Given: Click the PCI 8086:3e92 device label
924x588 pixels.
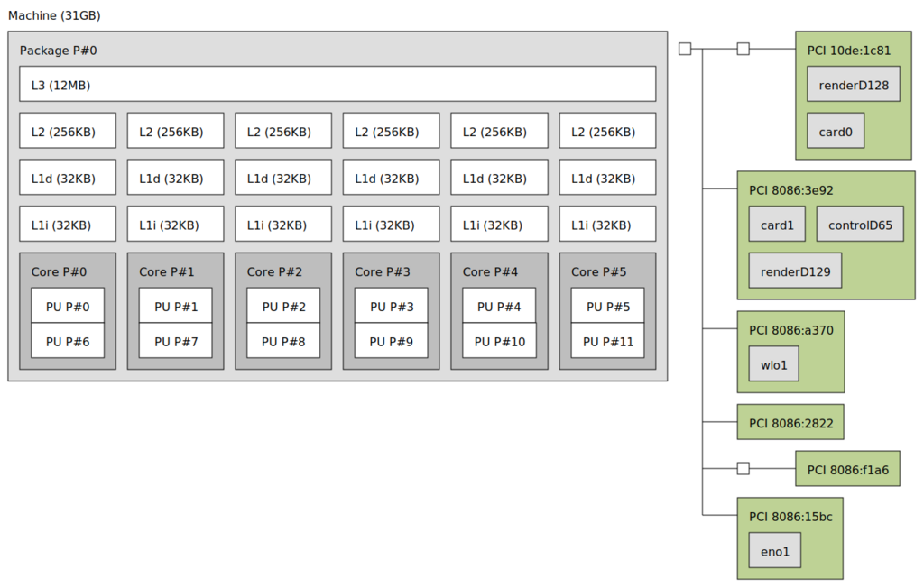Looking at the screenshot, I should point(790,191).
